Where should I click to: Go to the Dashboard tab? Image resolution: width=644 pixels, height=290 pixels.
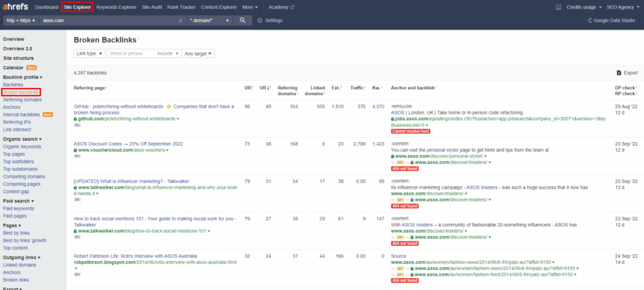[x=47, y=7]
